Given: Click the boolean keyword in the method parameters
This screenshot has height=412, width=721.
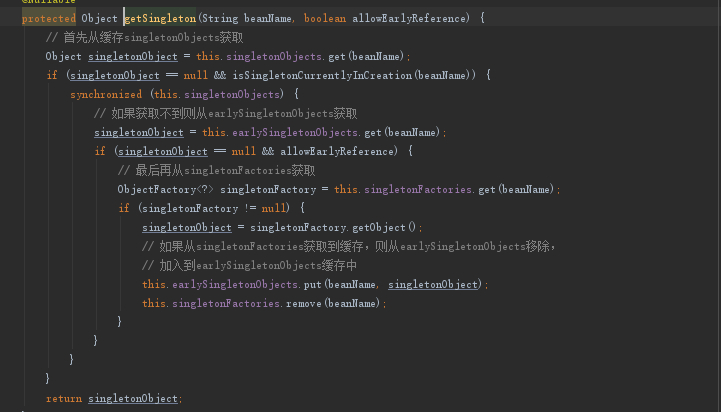Looking at the screenshot, I should [x=325, y=18].
